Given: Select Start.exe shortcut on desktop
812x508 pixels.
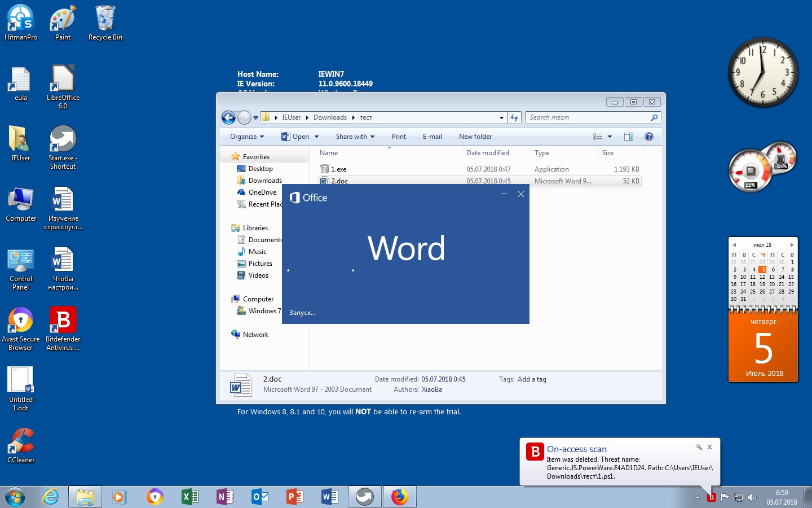Looking at the screenshot, I should coord(63,147).
